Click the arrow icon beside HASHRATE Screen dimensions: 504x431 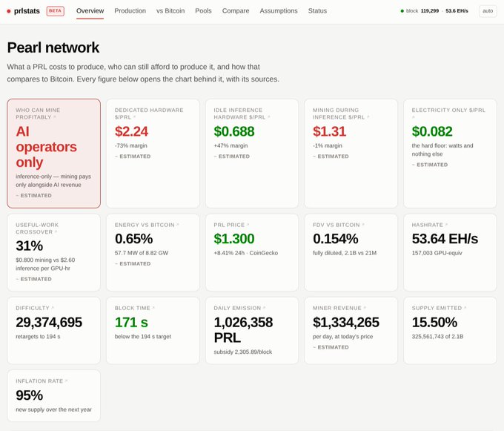[x=446, y=225]
